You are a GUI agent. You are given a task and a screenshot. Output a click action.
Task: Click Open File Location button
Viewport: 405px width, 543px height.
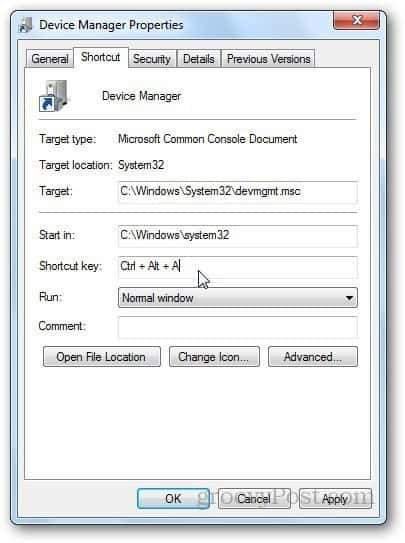click(x=102, y=357)
